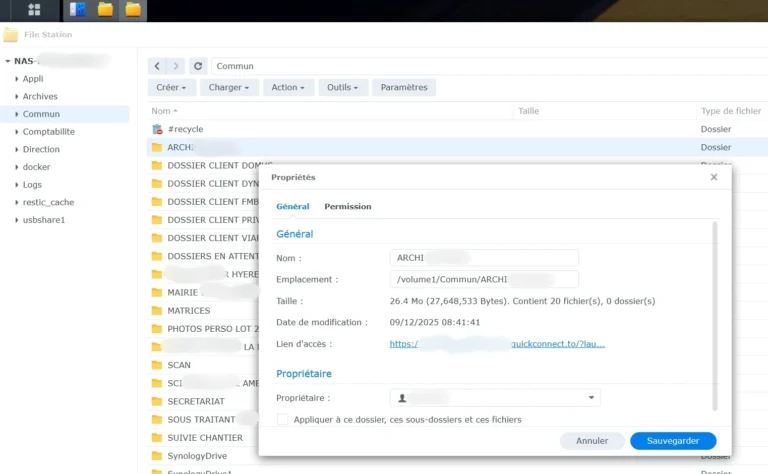This screenshot has width=768, height=474.
Task: Click the owner user icon in Propriétaire field
Action: [x=402, y=398]
